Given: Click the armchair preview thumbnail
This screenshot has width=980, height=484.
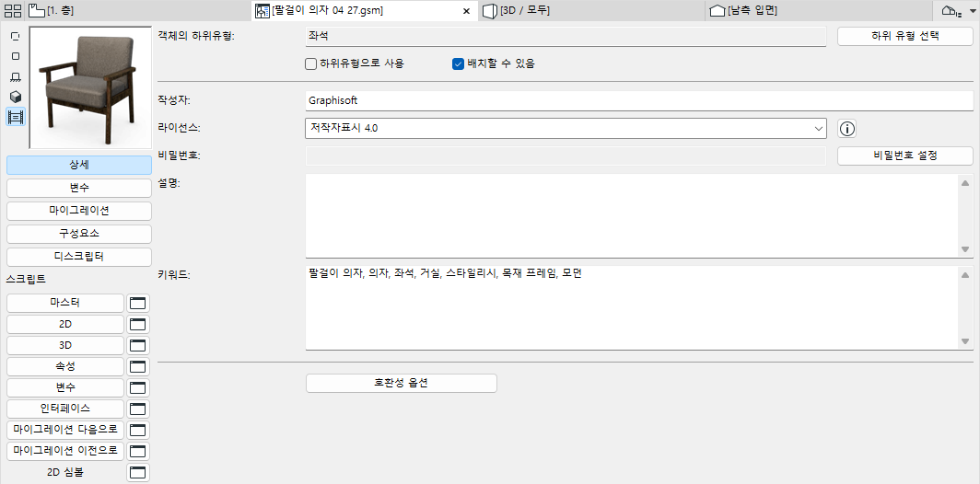Looking at the screenshot, I should click(90, 86).
